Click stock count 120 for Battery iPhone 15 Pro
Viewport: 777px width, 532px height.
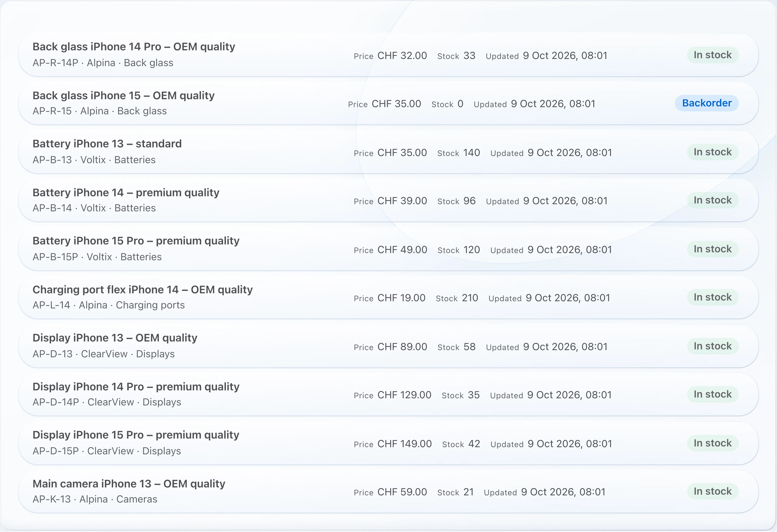point(472,250)
